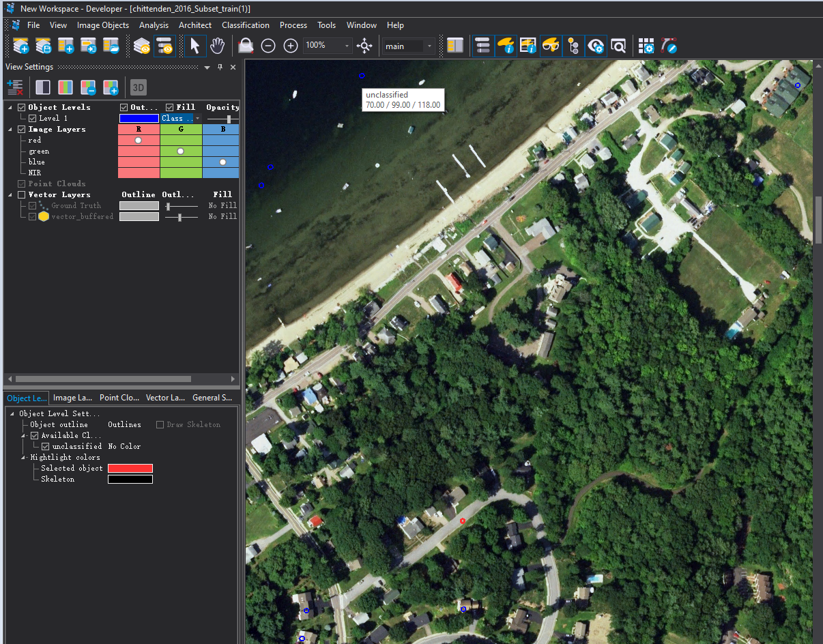Select the arrow pointer tool
This screenshot has width=823, height=644.
click(x=195, y=46)
